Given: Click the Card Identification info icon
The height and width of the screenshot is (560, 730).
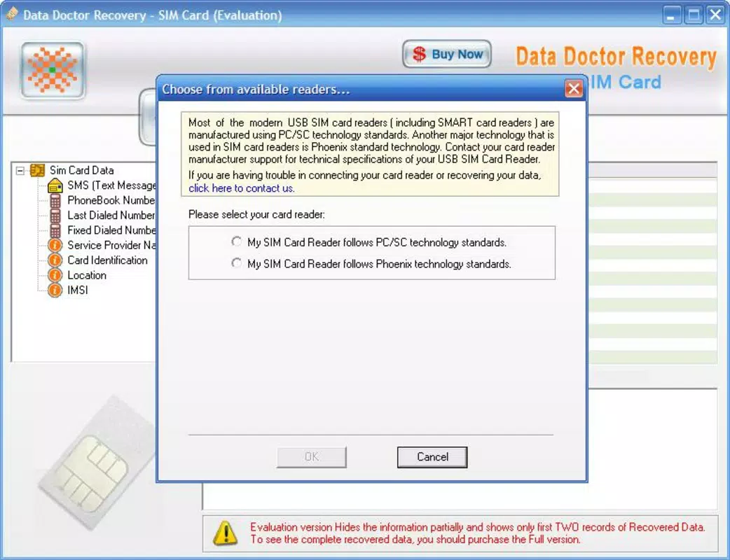Looking at the screenshot, I should (x=55, y=260).
